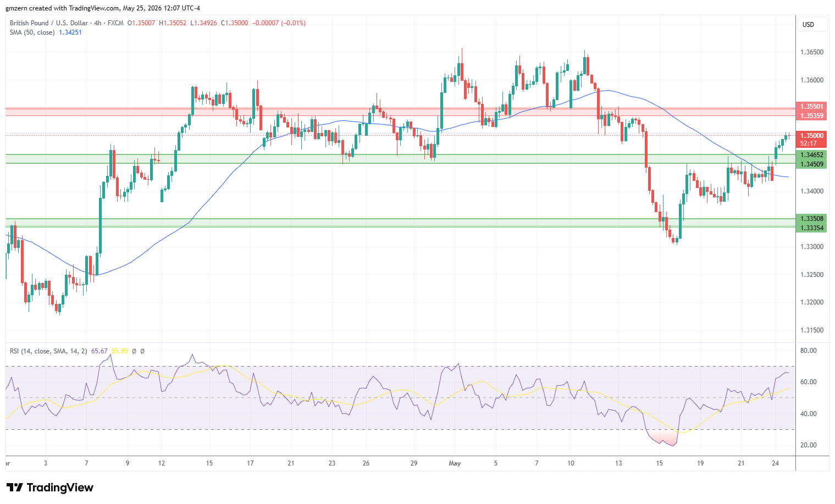Click the TradingView logo at the bottom
This screenshot has height=504, width=835.
point(49,488)
